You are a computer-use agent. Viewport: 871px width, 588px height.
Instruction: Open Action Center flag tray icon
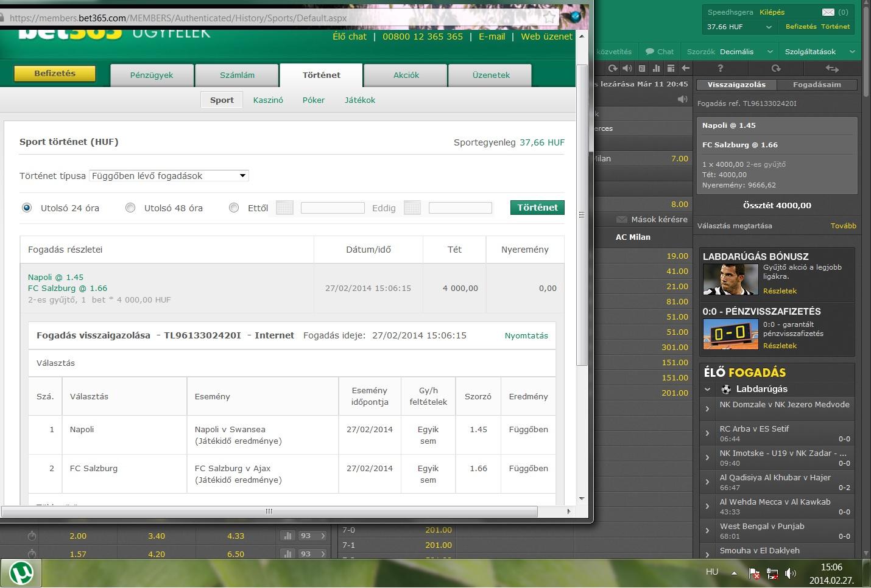point(753,573)
